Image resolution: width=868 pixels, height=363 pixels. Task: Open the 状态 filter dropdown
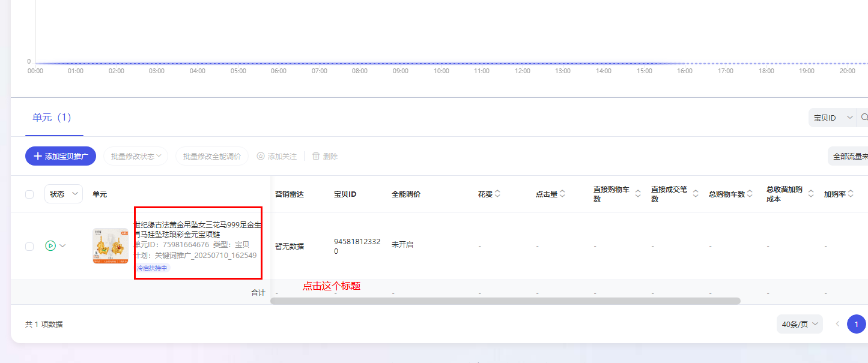coord(64,194)
